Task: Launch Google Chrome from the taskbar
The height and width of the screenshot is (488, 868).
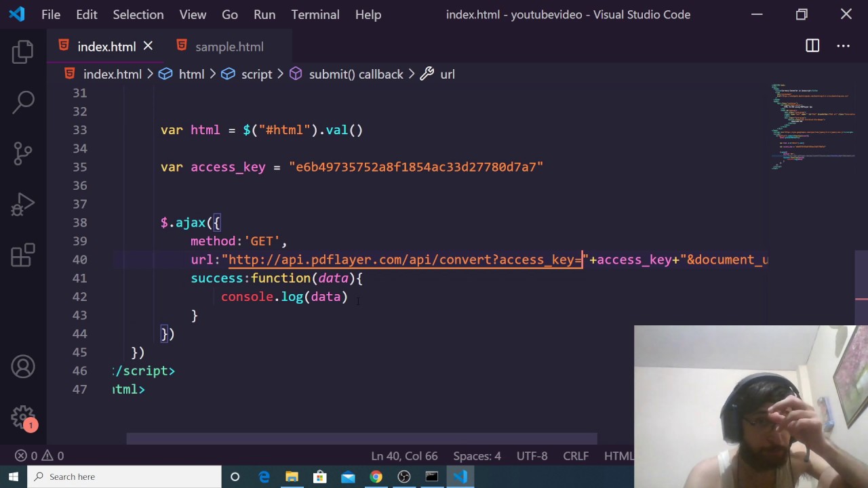Action: pos(376,476)
